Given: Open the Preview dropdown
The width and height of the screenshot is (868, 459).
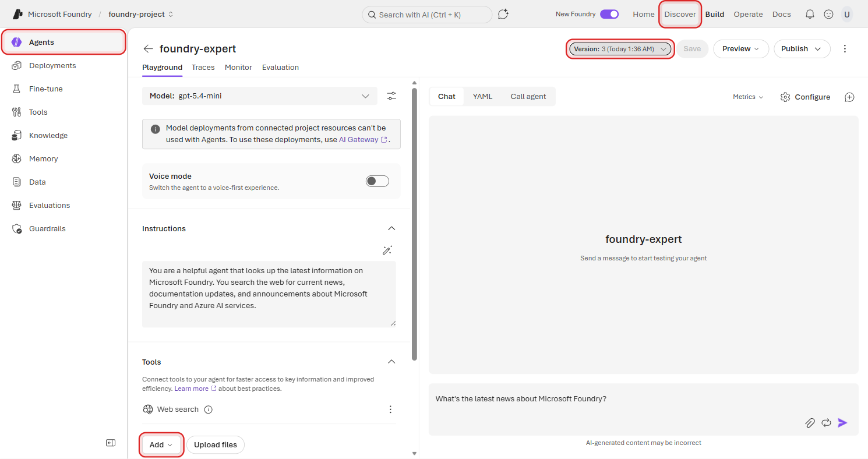Looking at the screenshot, I should pyautogui.click(x=741, y=49).
